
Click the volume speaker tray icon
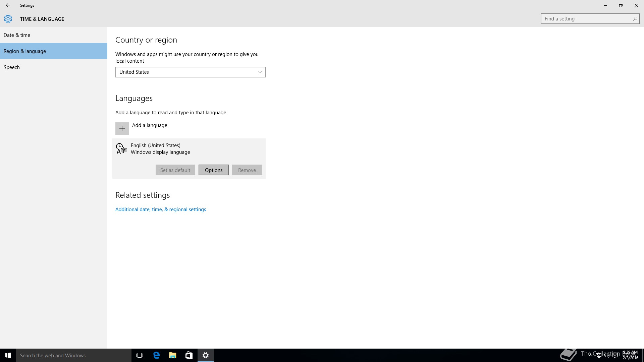(606, 355)
